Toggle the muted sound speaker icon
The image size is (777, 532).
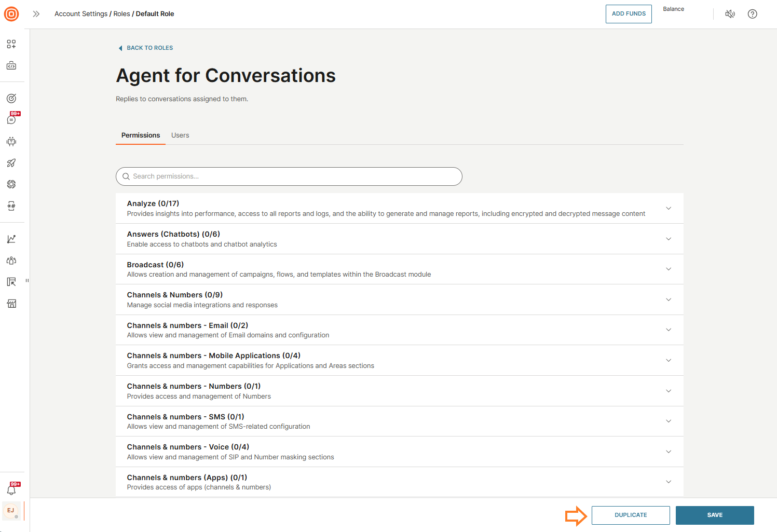click(730, 14)
